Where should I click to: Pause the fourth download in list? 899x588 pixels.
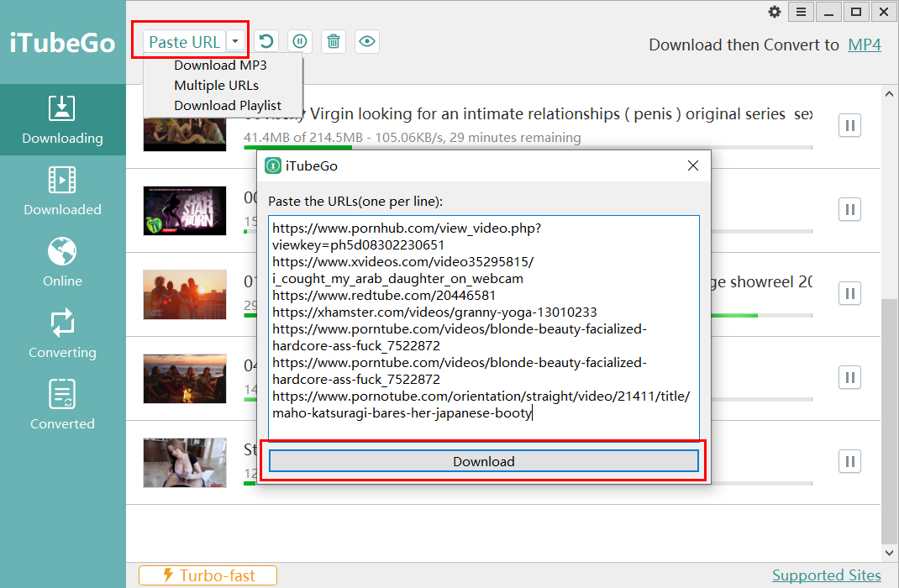click(849, 378)
